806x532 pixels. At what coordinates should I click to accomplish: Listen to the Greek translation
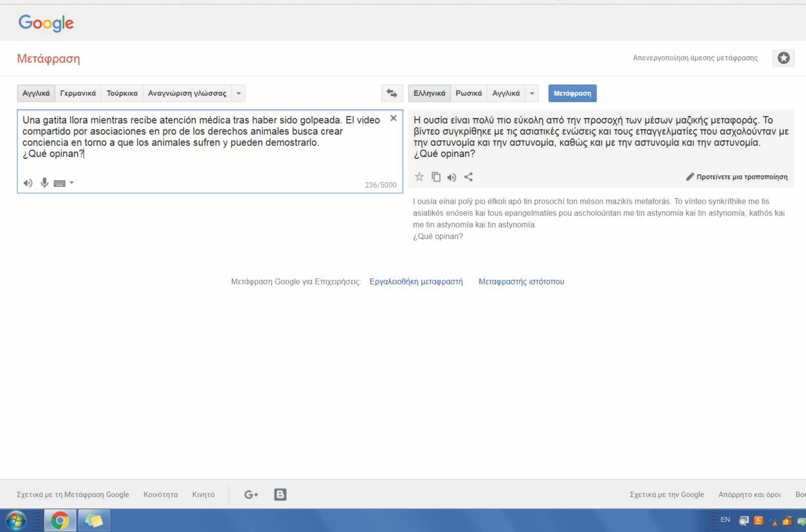(452, 177)
